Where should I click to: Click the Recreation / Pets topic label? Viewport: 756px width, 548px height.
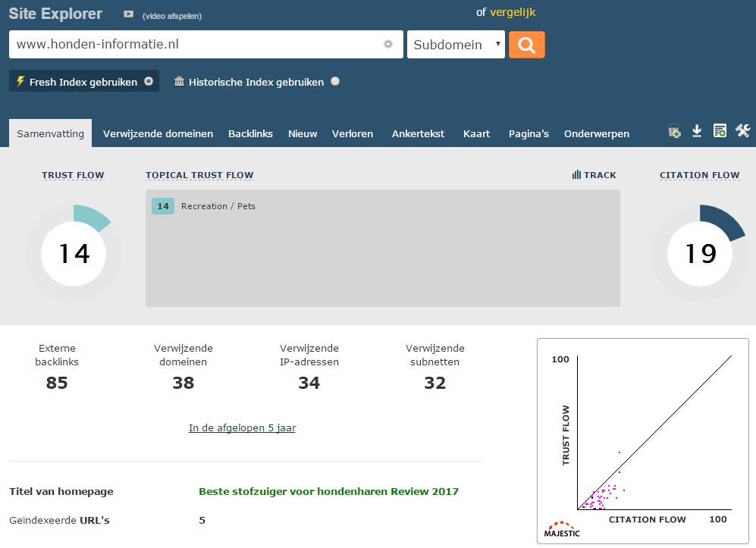pos(218,206)
